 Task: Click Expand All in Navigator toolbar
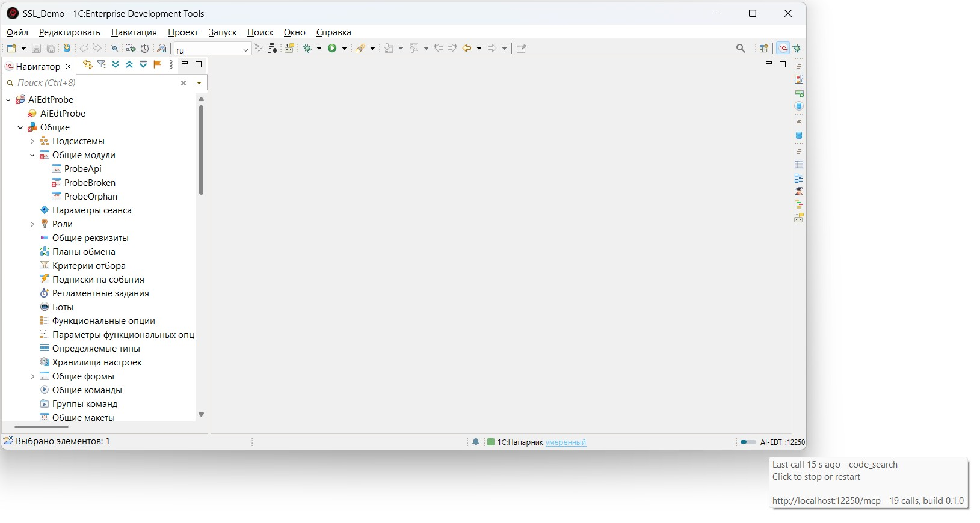116,65
